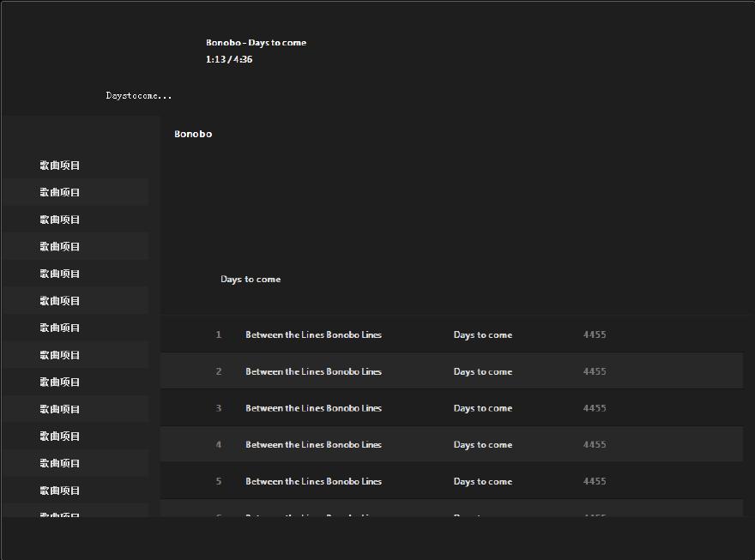Select the first '歌曲项目' sidebar entry
755x560 pixels.
click(60, 166)
